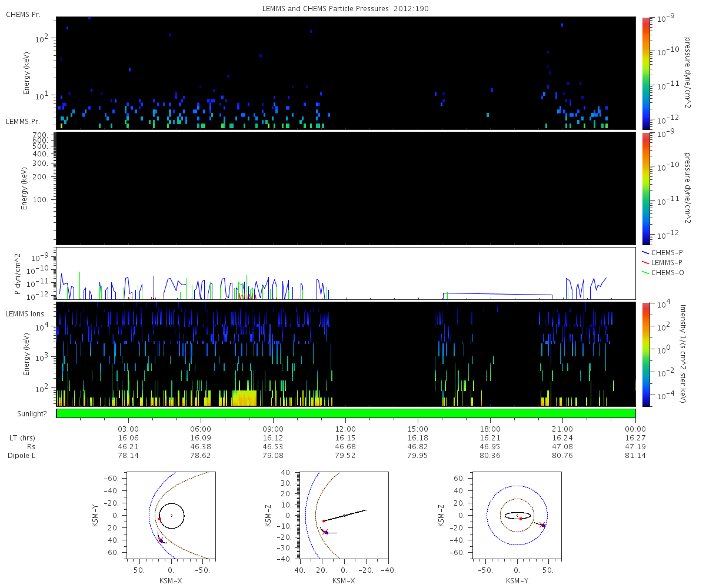The image size is (706, 588).
Task: Click the red dot in the KSM-Y/KSM-Z orbit plot
Action: [x=521, y=519]
